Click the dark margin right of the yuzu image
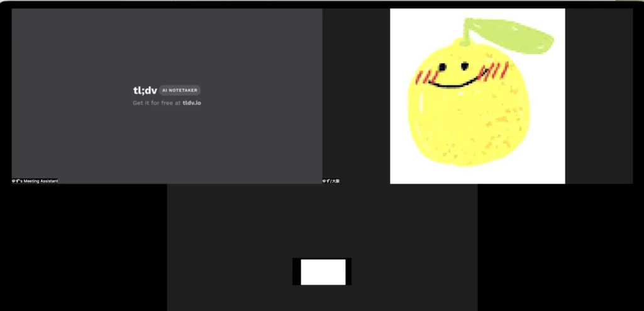 pyautogui.click(x=599, y=96)
